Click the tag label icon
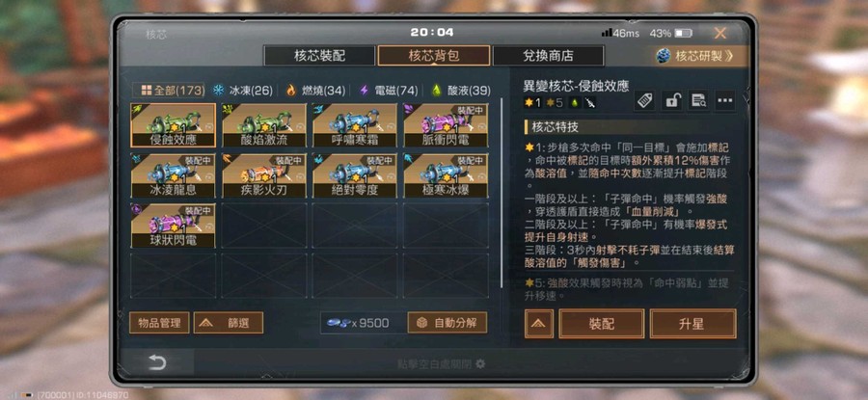This screenshot has height=400, width=868. pyautogui.click(x=644, y=100)
